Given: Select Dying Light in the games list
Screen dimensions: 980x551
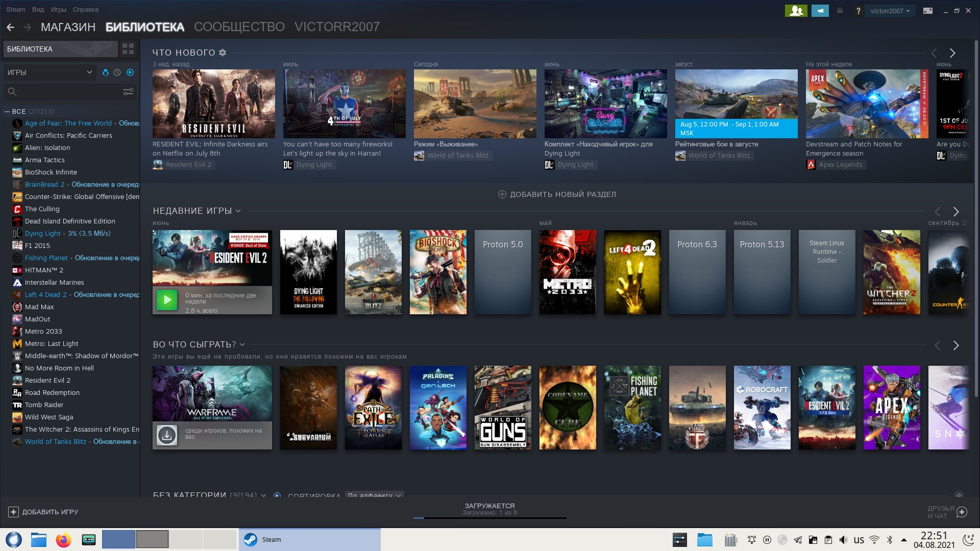Looking at the screenshot, I should point(67,234).
